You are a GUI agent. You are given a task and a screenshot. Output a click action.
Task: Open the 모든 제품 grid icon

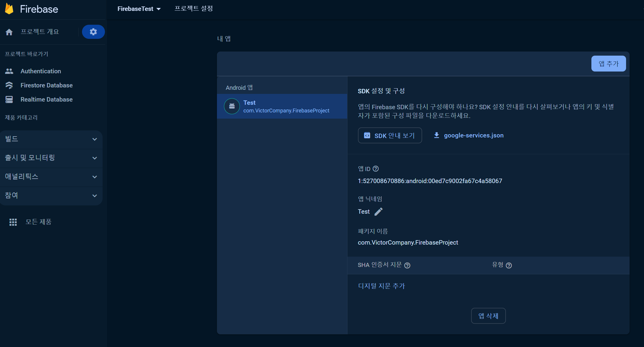(x=13, y=222)
